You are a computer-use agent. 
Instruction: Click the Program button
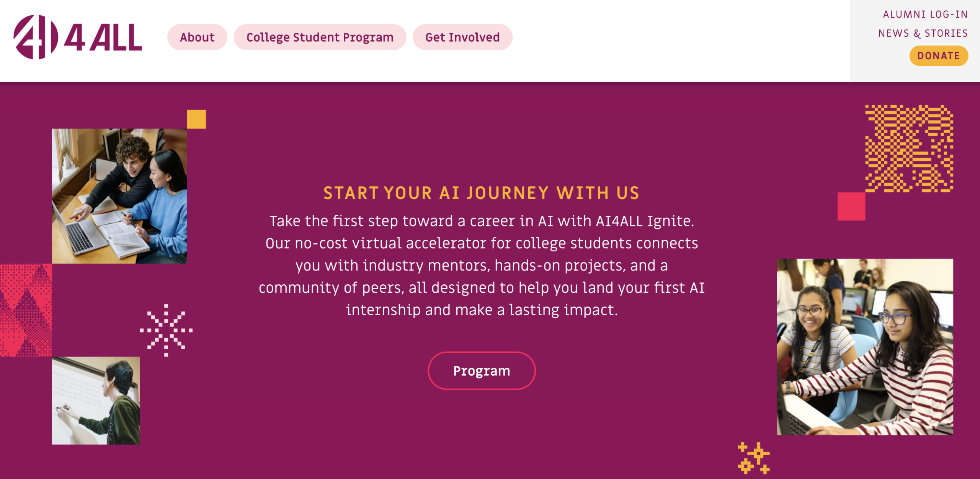[481, 371]
